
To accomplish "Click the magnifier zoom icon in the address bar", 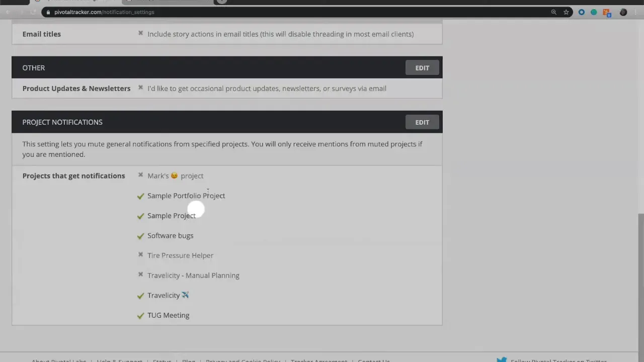I will coord(553,12).
